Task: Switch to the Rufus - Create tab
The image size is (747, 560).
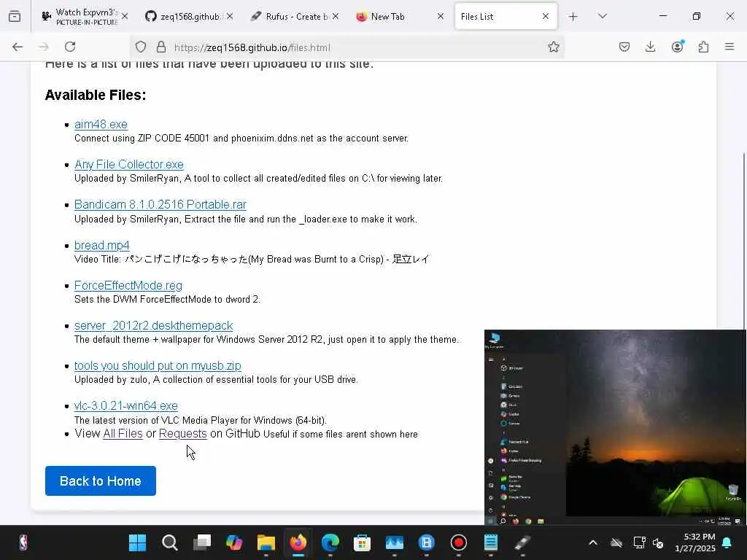Action: pyautogui.click(x=296, y=17)
